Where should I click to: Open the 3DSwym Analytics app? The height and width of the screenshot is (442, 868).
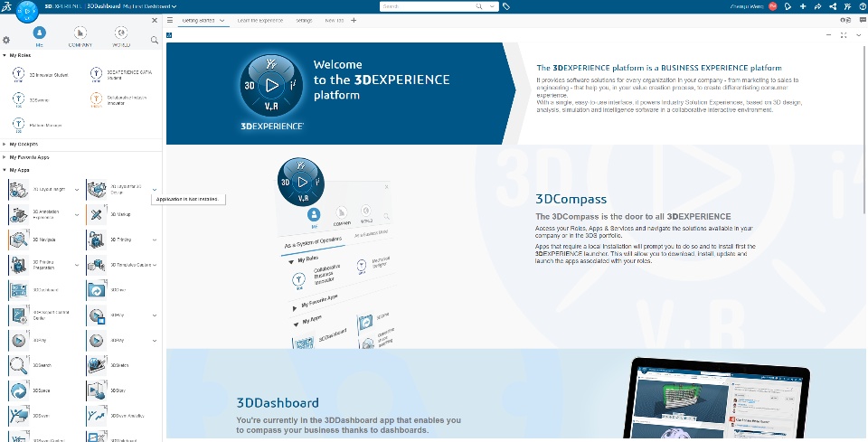pos(97,416)
